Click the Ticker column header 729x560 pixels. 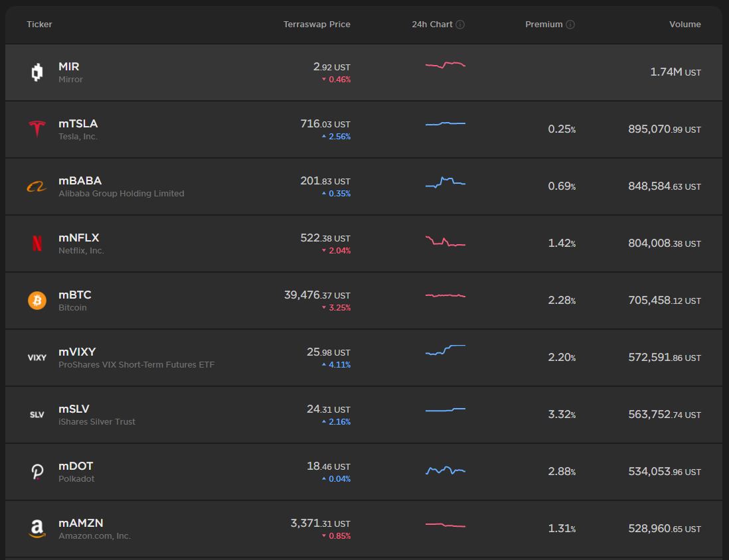[x=40, y=24]
